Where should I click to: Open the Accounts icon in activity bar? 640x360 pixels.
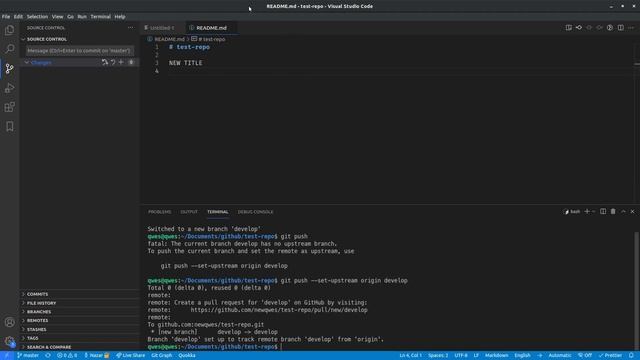9,322
